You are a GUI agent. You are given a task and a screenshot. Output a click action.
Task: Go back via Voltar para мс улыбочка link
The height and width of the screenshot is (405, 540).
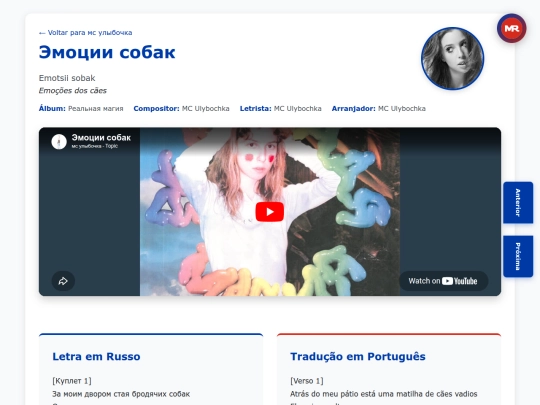(85, 33)
